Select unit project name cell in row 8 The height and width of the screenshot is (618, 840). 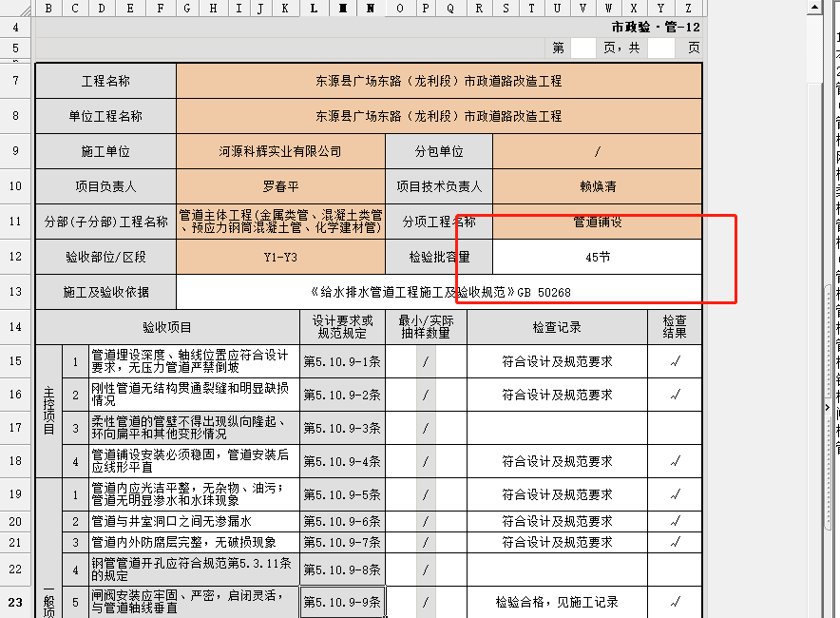click(439, 116)
